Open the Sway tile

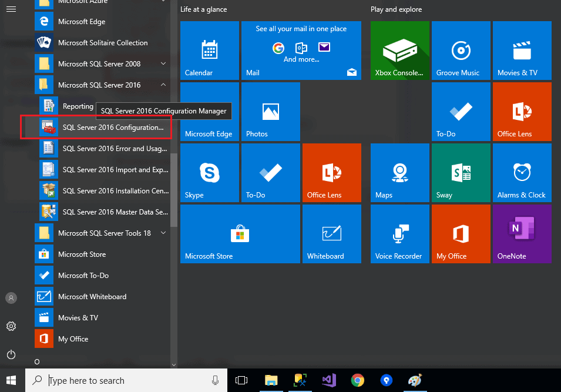coord(461,173)
